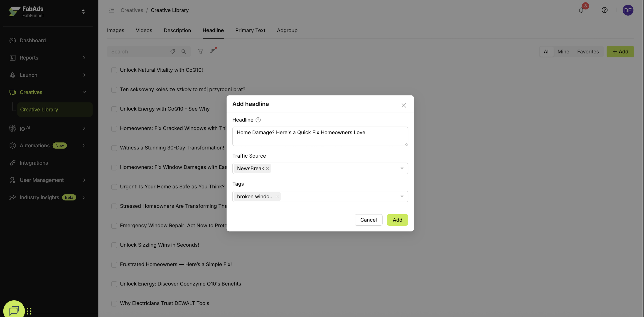
Task: Click the Headline help info icon
Action: click(x=258, y=120)
